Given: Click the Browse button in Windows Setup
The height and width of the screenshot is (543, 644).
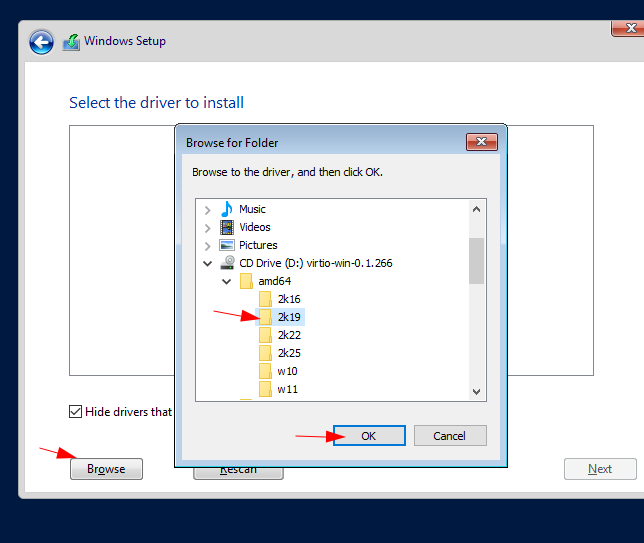Looking at the screenshot, I should [106, 469].
